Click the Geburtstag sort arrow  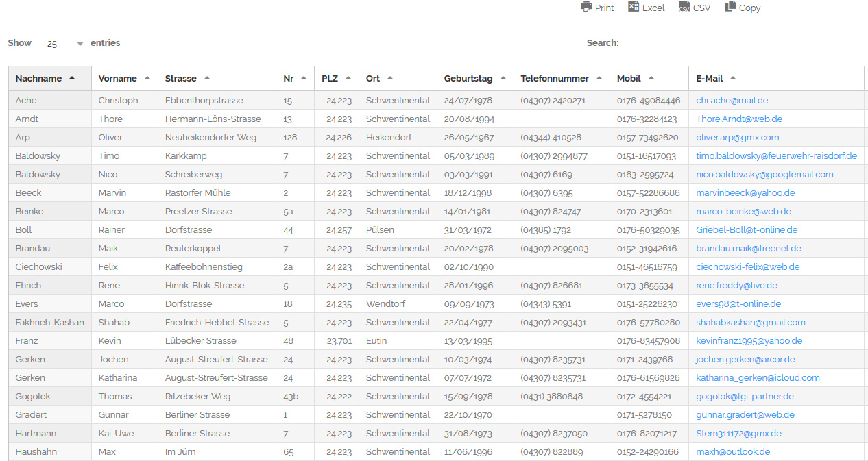[503, 78]
